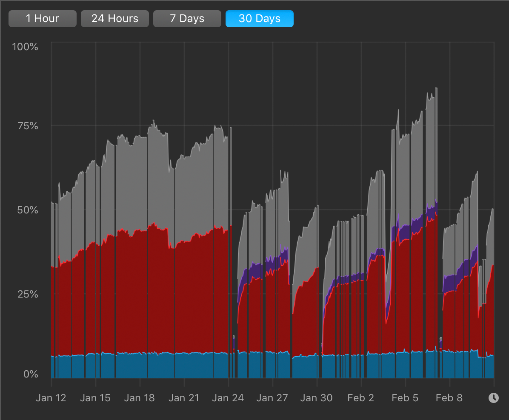509x420 pixels.
Task: Click the Jan 15 date label
Action: coord(95,398)
